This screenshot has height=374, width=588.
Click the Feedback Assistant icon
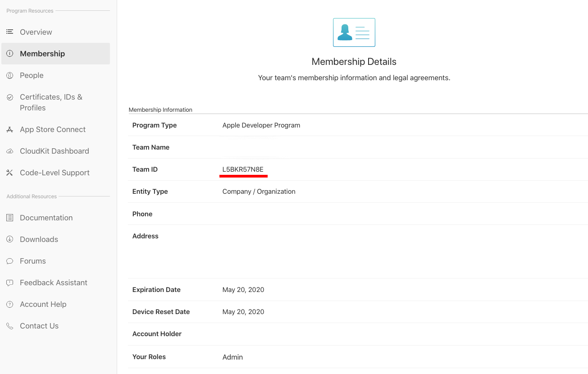click(x=9, y=283)
